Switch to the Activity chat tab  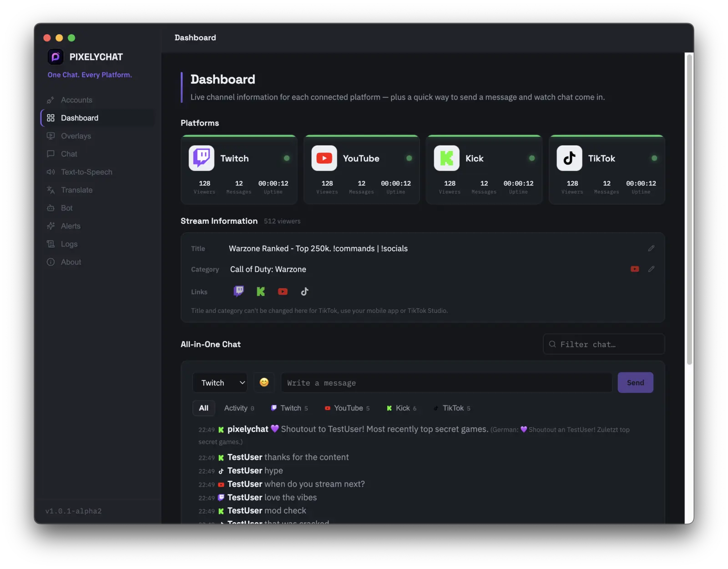pos(239,408)
